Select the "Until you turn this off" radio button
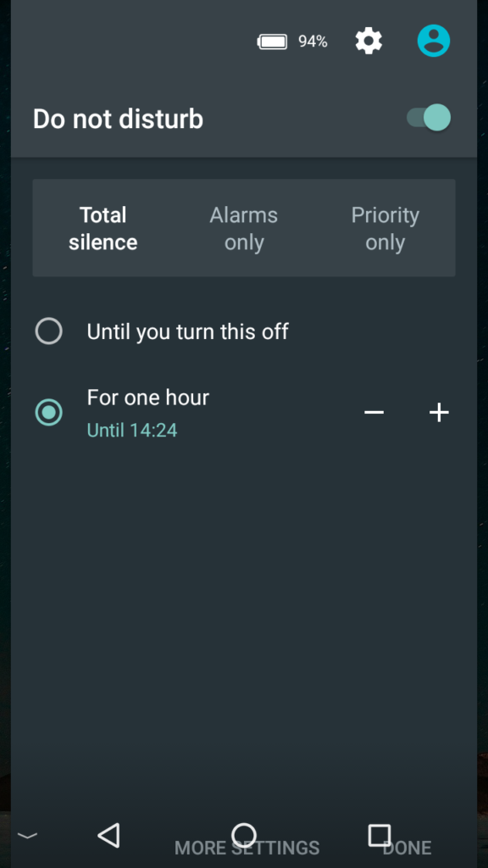 [x=48, y=331]
